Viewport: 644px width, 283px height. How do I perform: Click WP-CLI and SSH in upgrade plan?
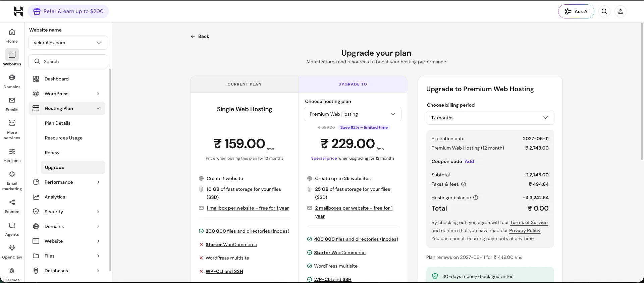333,279
